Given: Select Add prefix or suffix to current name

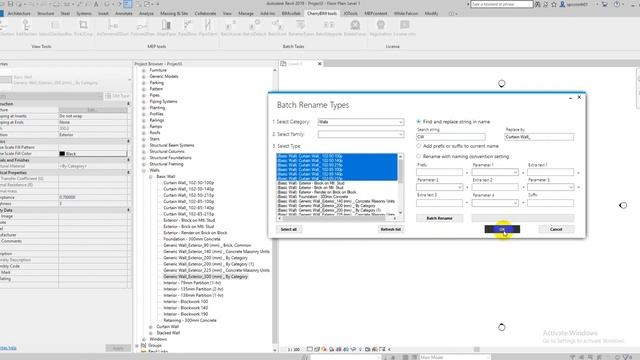Looking at the screenshot, I should (418, 146).
